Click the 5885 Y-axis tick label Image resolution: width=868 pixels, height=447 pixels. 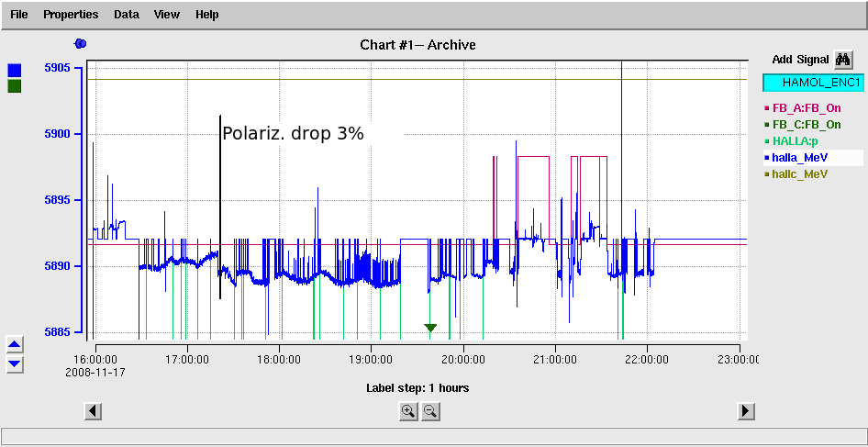coord(58,332)
